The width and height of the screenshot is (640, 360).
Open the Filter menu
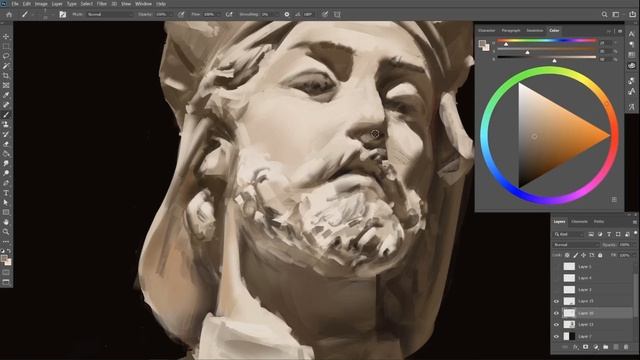click(102, 4)
